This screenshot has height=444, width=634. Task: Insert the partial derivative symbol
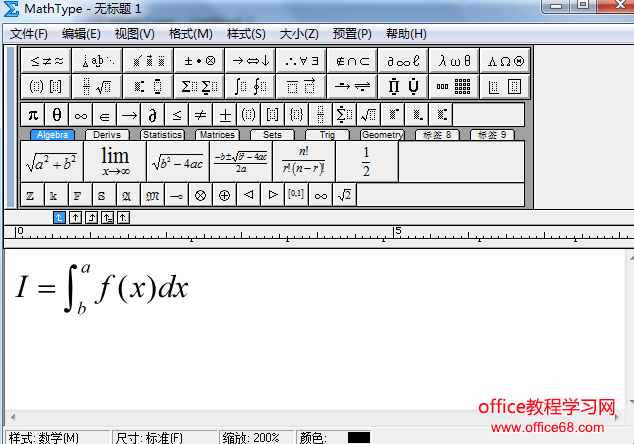tap(152, 115)
